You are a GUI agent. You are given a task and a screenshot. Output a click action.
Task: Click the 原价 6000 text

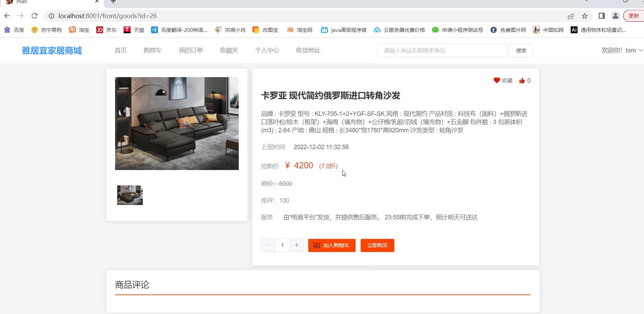pyautogui.click(x=277, y=184)
